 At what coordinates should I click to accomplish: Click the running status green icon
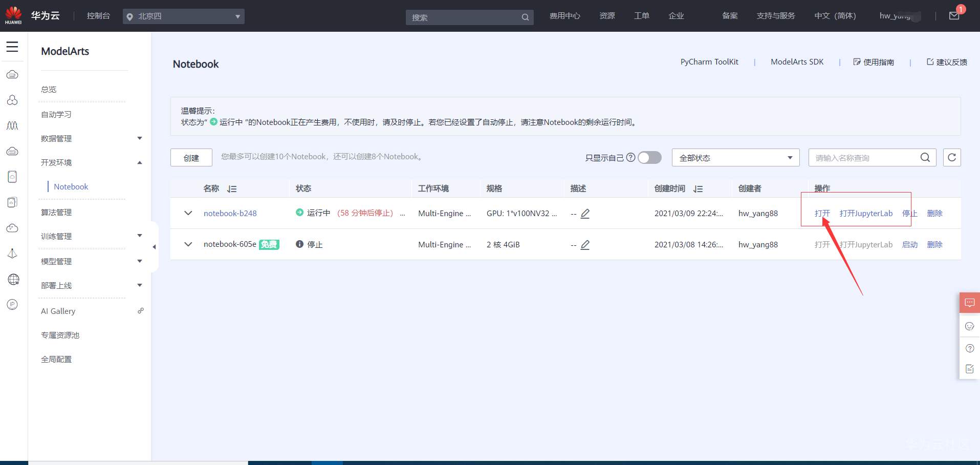click(299, 212)
